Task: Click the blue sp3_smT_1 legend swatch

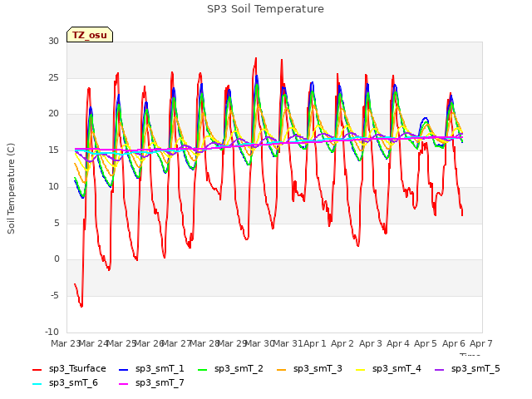Action: tap(124, 369)
